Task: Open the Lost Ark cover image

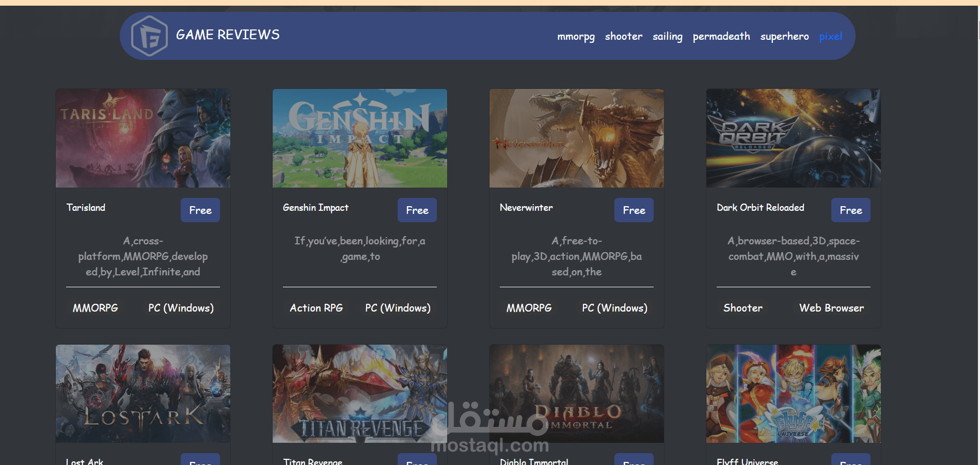Action: click(x=143, y=394)
